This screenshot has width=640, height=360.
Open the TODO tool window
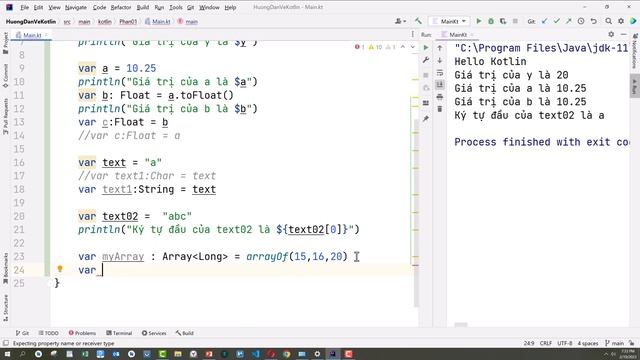(49, 333)
